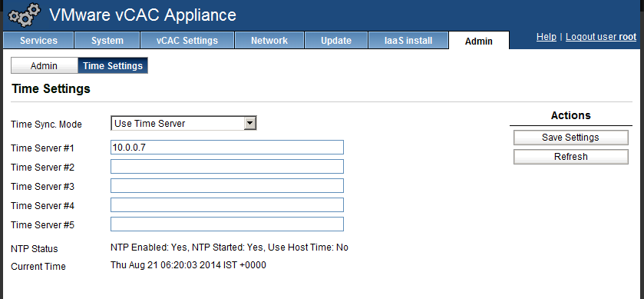Switch to the System tab
This screenshot has height=299, width=644.
click(x=107, y=40)
